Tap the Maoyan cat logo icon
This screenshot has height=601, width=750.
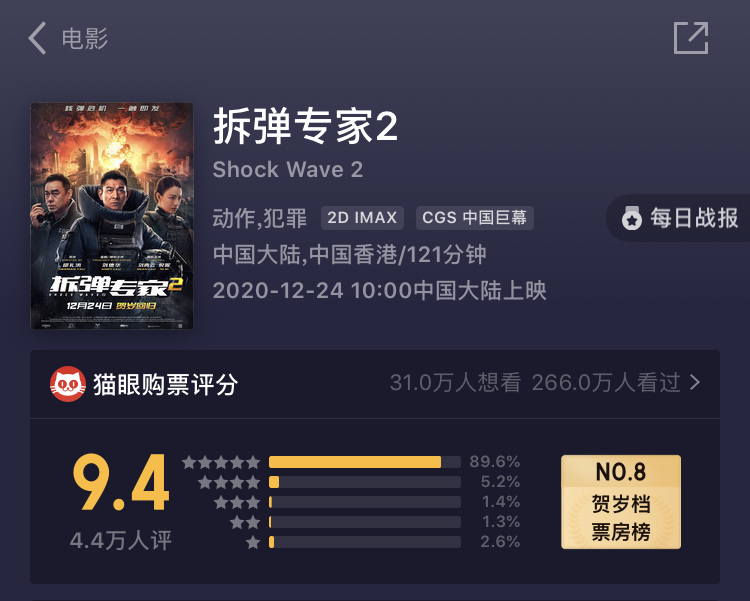[x=68, y=384]
